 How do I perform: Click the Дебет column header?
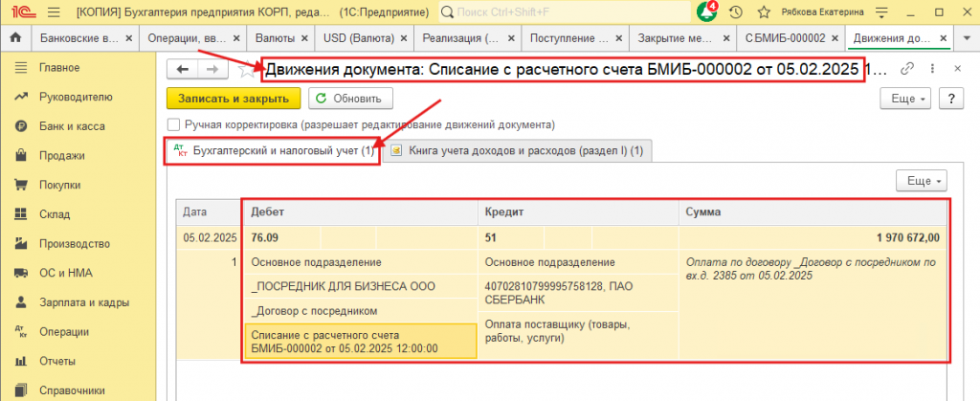pyautogui.click(x=361, y=212)
